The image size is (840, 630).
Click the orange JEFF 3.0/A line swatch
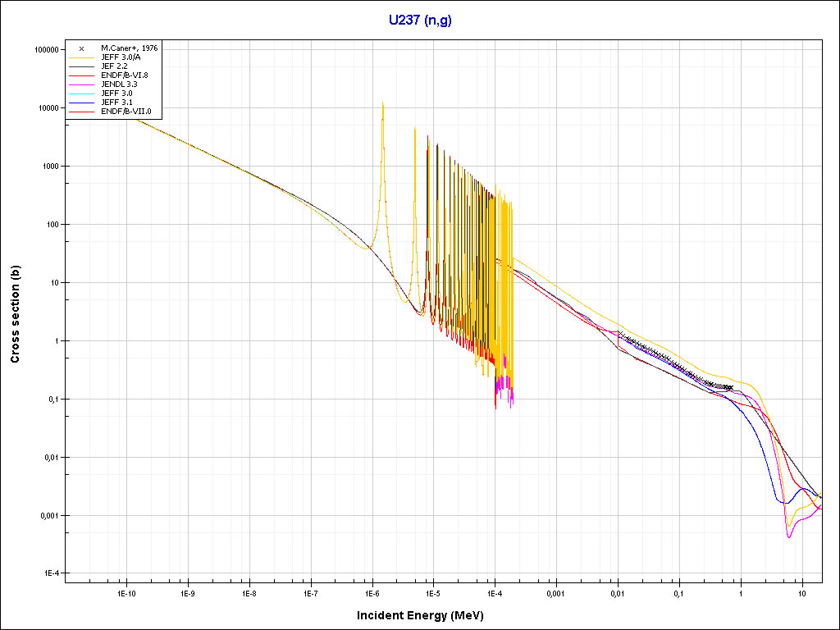click(82, 57)
